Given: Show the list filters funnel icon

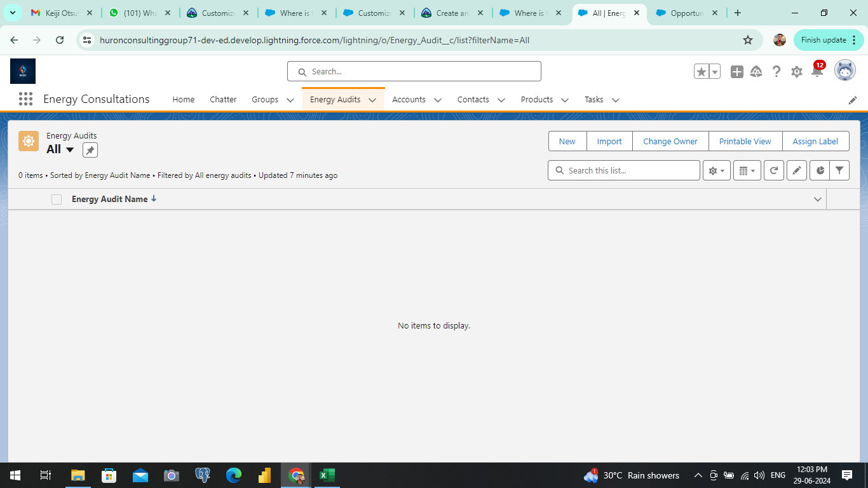Looking at the screenshot, I should tap(839, 170).
